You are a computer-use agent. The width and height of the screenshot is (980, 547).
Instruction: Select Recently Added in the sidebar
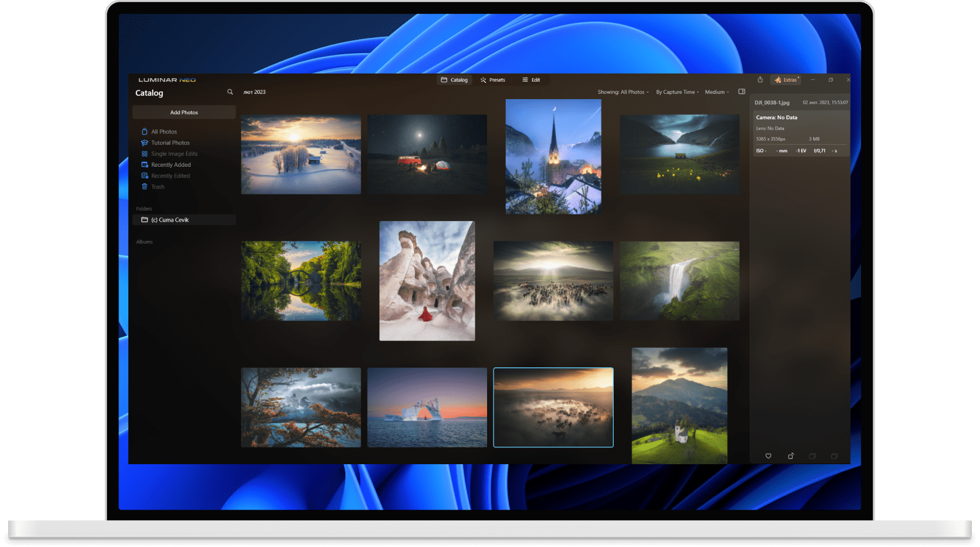(x=171, y=165)
